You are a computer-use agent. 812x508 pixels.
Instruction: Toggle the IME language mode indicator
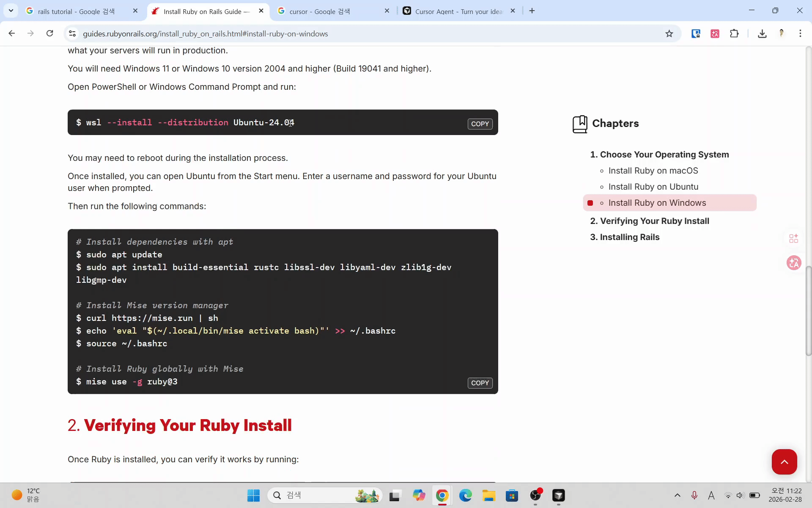pos(711,495)
